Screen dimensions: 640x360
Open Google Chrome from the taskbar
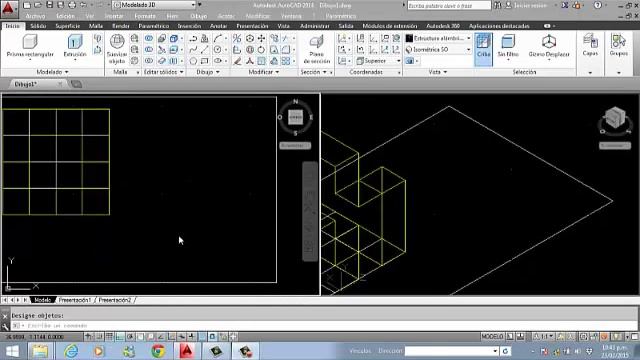[x=158, y=351]
